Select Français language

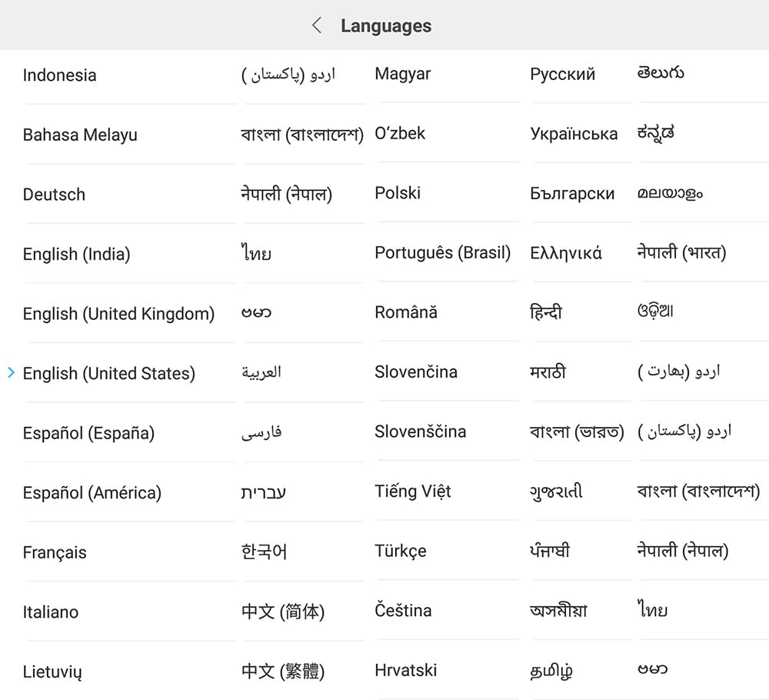point(55,552)
